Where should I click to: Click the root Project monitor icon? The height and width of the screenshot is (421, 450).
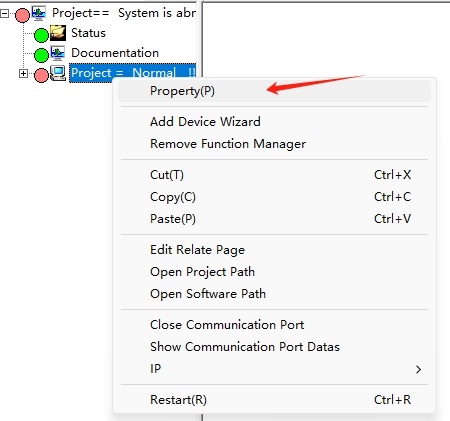click(x=39, y=13)
